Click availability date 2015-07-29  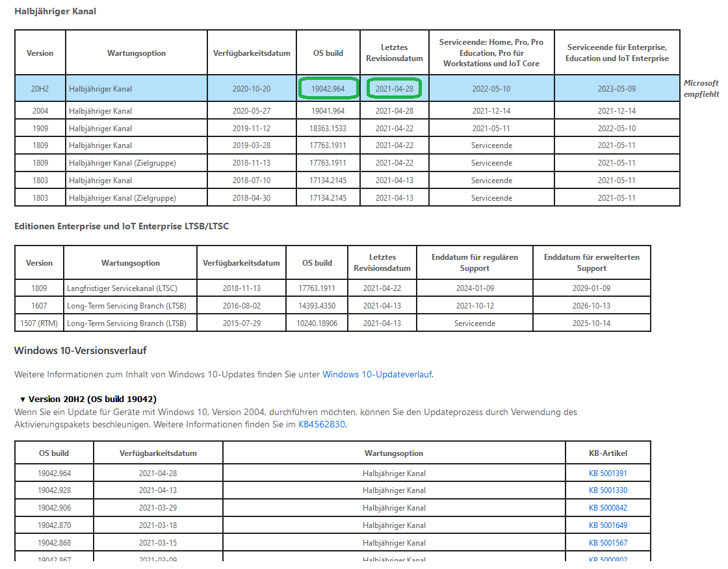241,323
